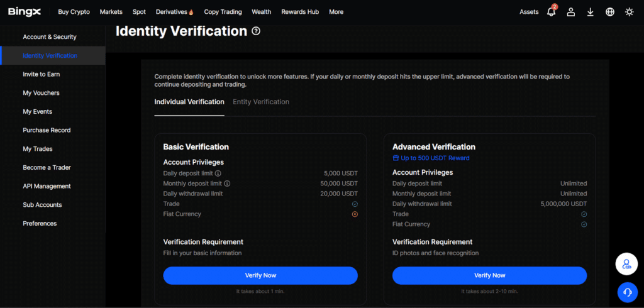The width and height of the screenshot is (644, 308).
Task: Click the fire icon beside Derivatives
Action: pyautogui.click(x=191, y=13)
